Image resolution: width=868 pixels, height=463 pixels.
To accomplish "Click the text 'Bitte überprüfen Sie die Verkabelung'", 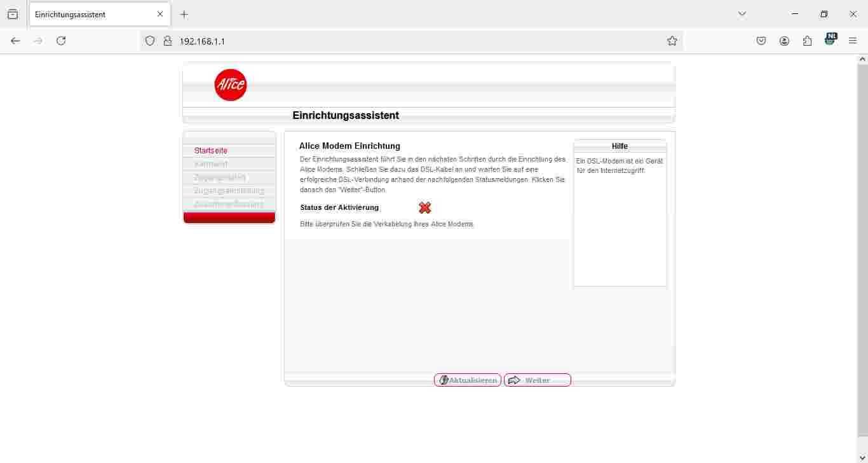I will pos(356,225).
